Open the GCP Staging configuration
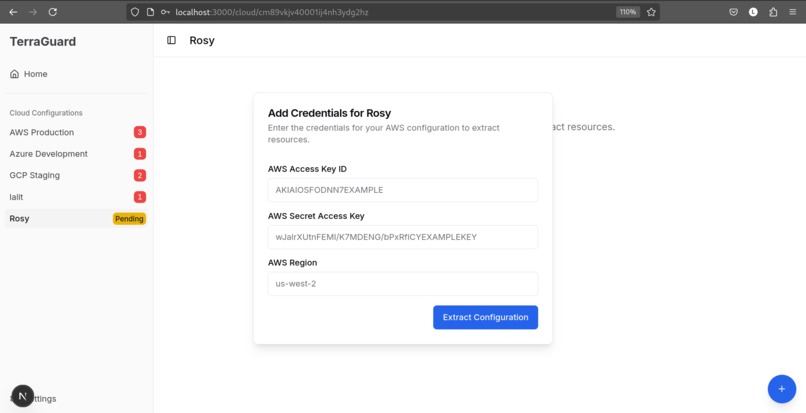Viewport: 806px width, 413px height. click(76, 175)
